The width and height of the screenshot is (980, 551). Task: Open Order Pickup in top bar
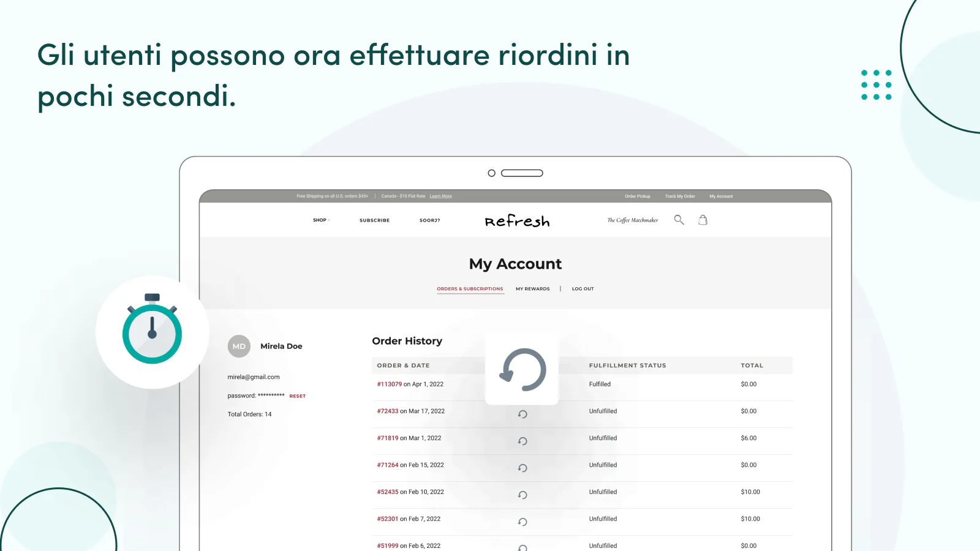[x=638, y=197]
